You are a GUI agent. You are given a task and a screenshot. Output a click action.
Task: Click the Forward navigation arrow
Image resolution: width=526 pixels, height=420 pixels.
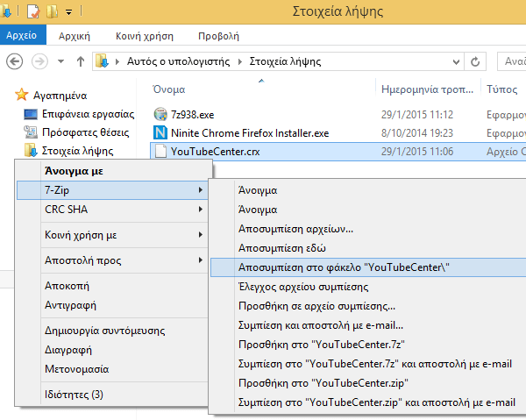pyautogui.click(x=39, y=61)
